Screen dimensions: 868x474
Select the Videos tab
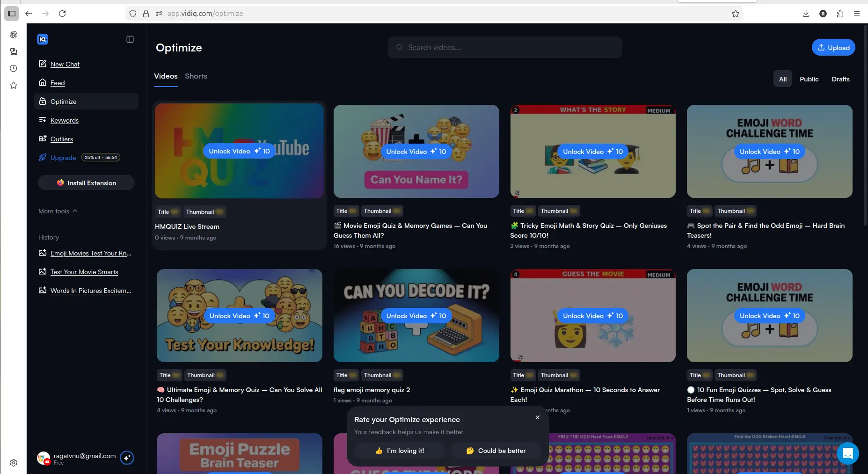[x=166, y=76]
